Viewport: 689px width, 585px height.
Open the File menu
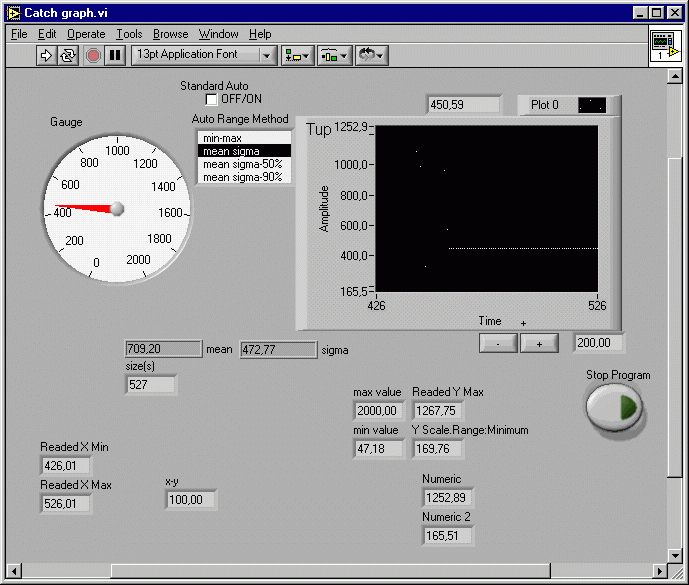(x=19, y=34)
